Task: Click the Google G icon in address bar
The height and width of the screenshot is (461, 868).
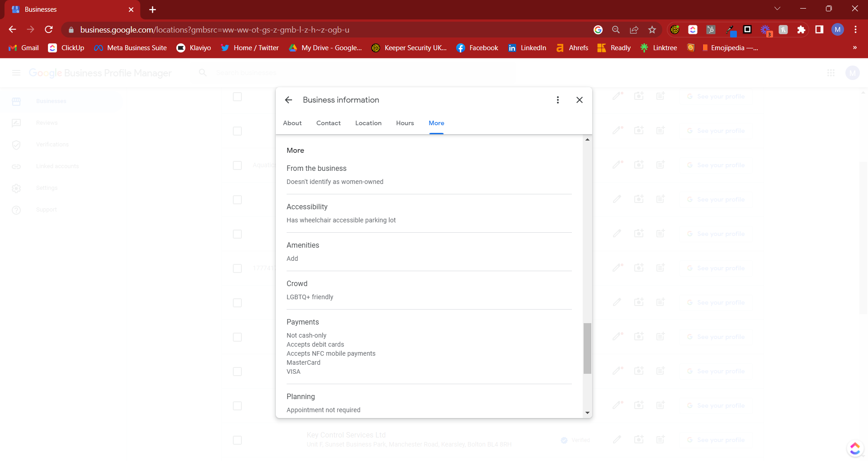Action: pos(598,30)
